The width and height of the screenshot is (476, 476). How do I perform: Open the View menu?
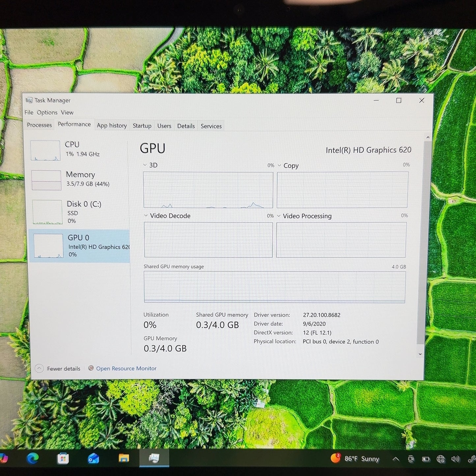click(67, 113)
